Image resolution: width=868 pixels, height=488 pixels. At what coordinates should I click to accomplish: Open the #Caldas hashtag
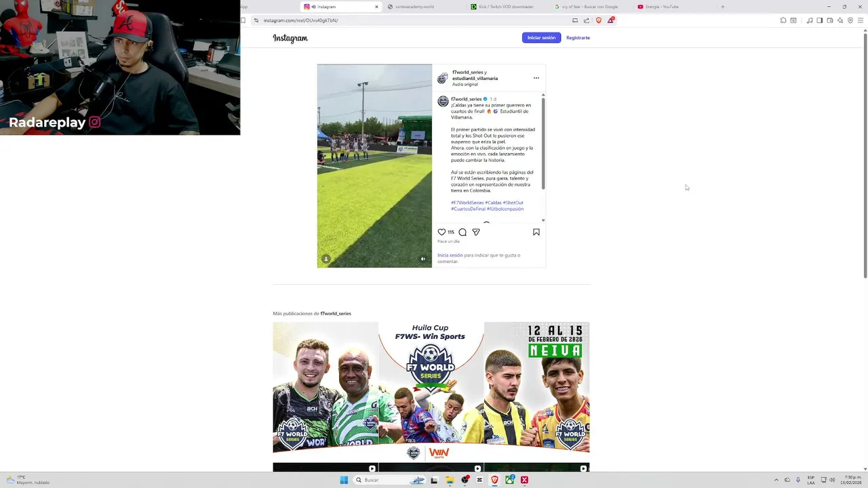(493, 203)
